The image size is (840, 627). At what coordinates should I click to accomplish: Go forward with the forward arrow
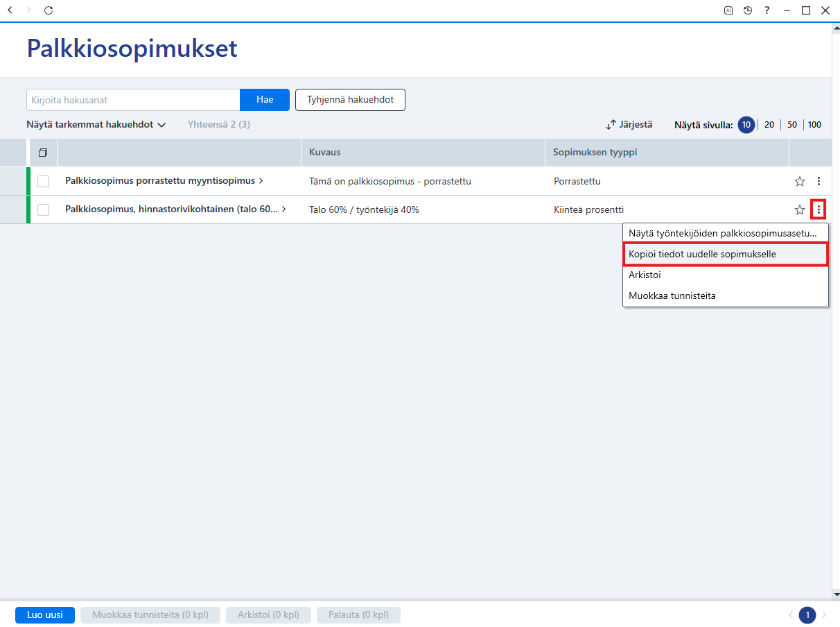28,10
